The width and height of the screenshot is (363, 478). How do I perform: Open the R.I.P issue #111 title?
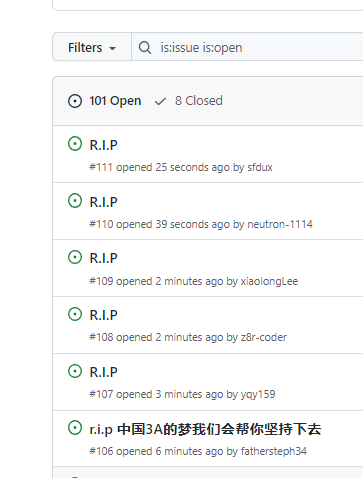click(104, 145)
